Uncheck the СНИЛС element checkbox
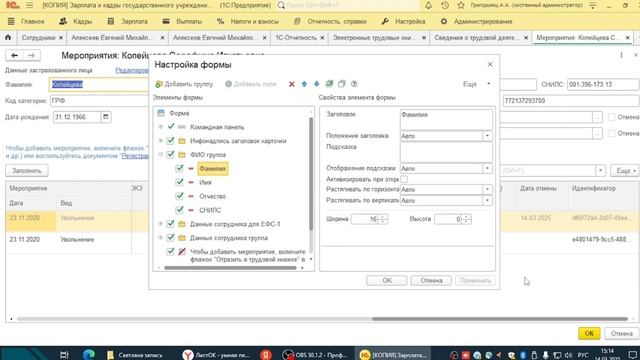This screenshot has width=640, height=360. coord(180,210)
